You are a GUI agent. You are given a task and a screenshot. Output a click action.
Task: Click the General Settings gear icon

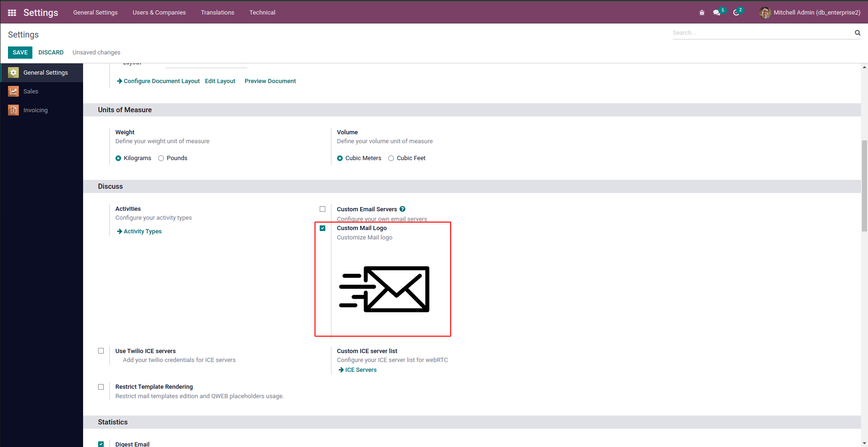click(x=14, y=73)
